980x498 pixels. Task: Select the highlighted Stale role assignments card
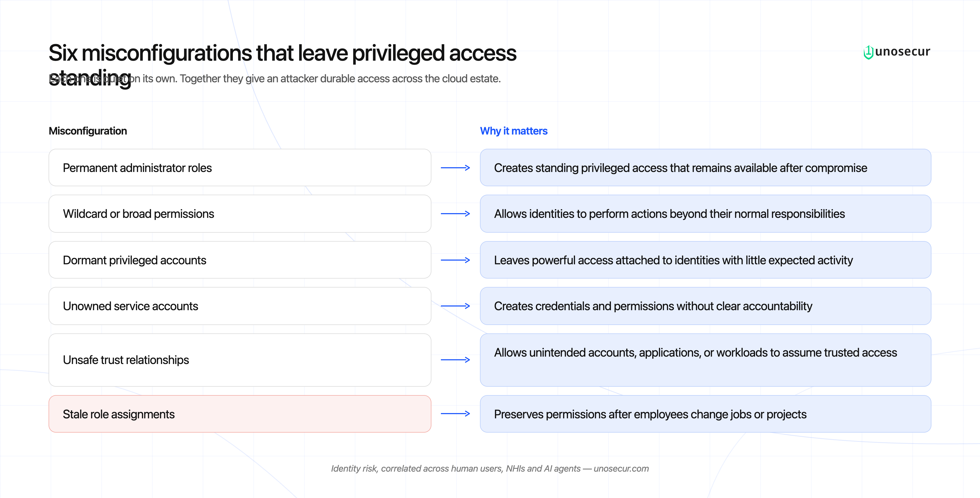click(x=240, y=414)
